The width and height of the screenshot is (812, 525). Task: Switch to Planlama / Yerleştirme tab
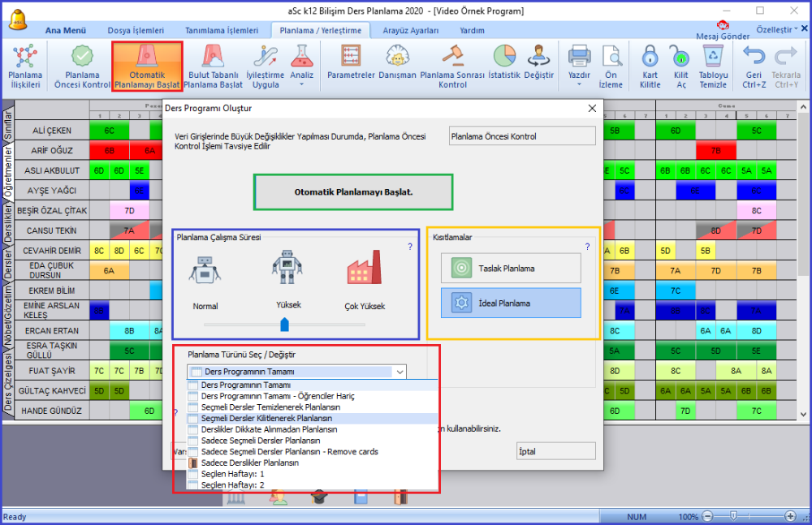pos(321,31)
